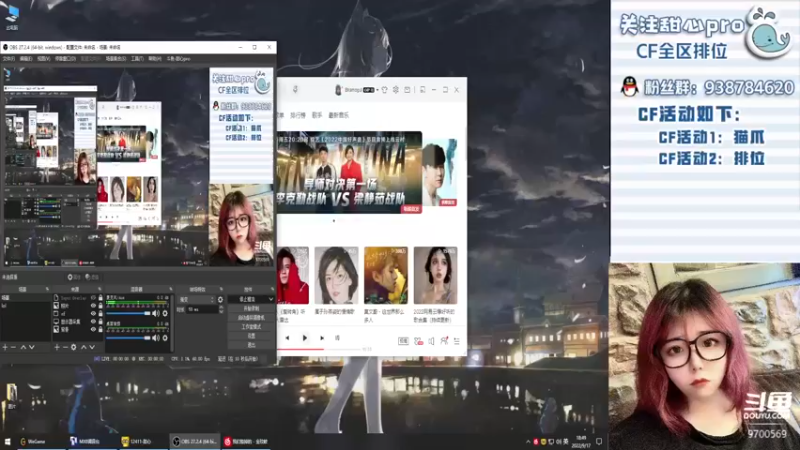Toggle visibility of third source row
Screen dimensions: 800x450
point(93,314)
